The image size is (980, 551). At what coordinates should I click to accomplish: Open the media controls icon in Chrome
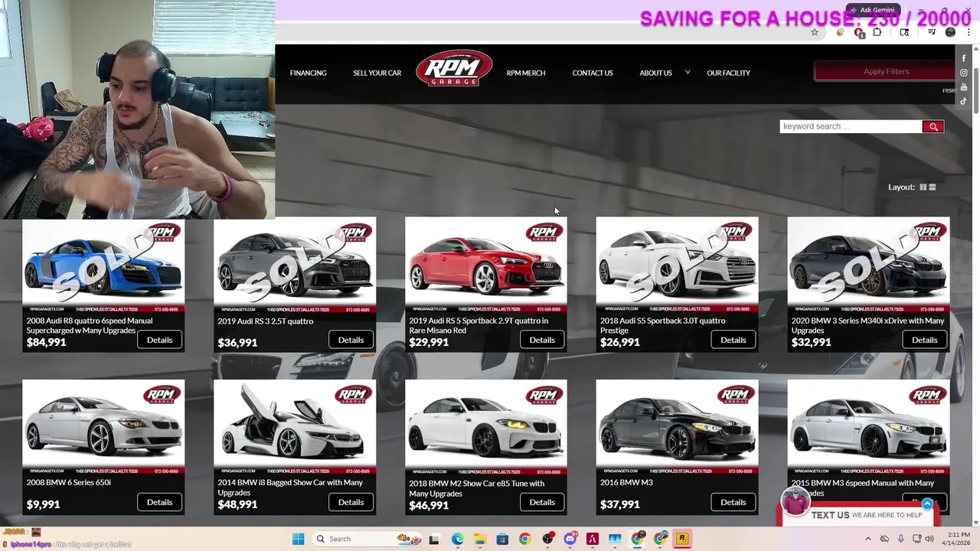[932, 32]
